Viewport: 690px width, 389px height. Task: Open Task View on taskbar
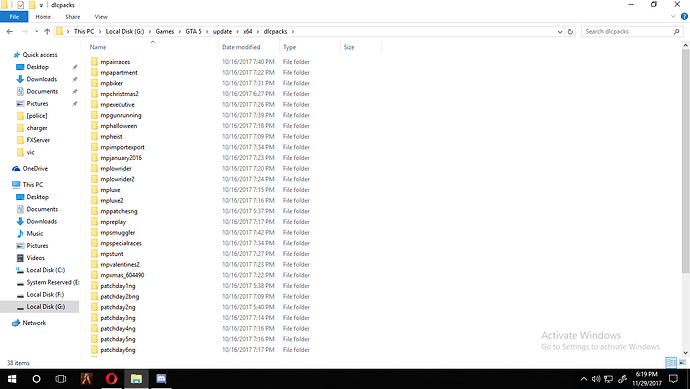coord(61,379)
